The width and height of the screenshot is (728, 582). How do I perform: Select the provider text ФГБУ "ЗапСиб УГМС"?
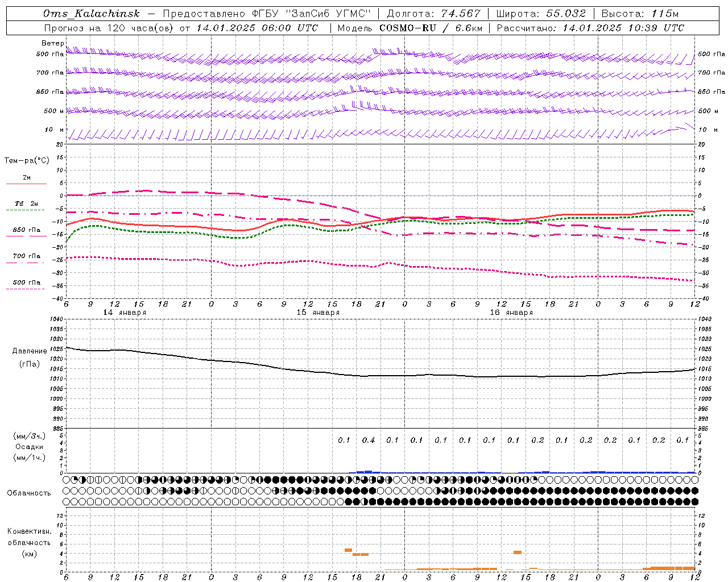point(311,14)
